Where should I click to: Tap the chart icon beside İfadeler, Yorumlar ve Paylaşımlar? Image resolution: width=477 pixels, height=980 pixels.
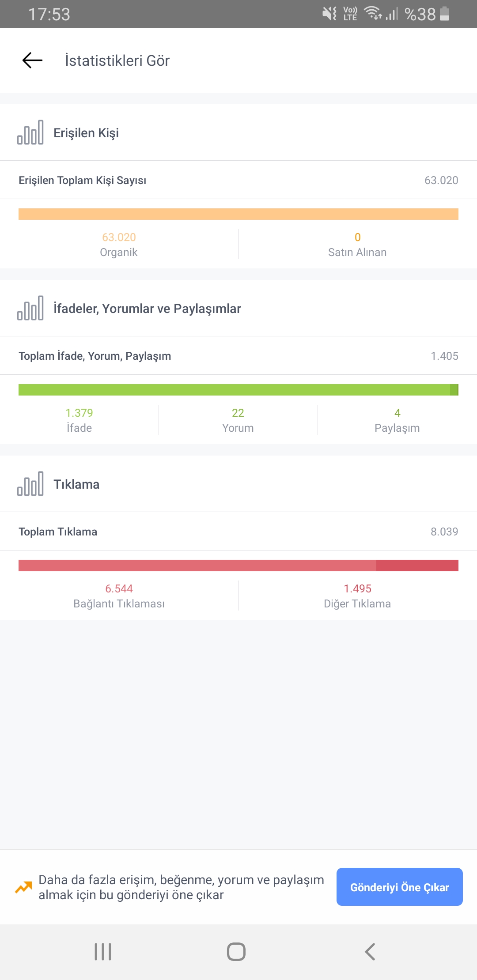(30, 308)
